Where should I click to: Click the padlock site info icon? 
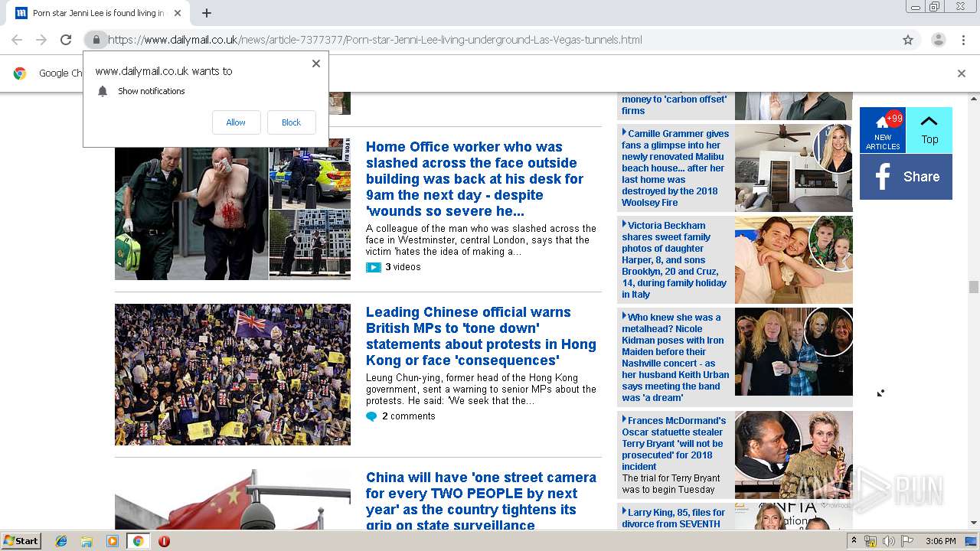[96, 40]
